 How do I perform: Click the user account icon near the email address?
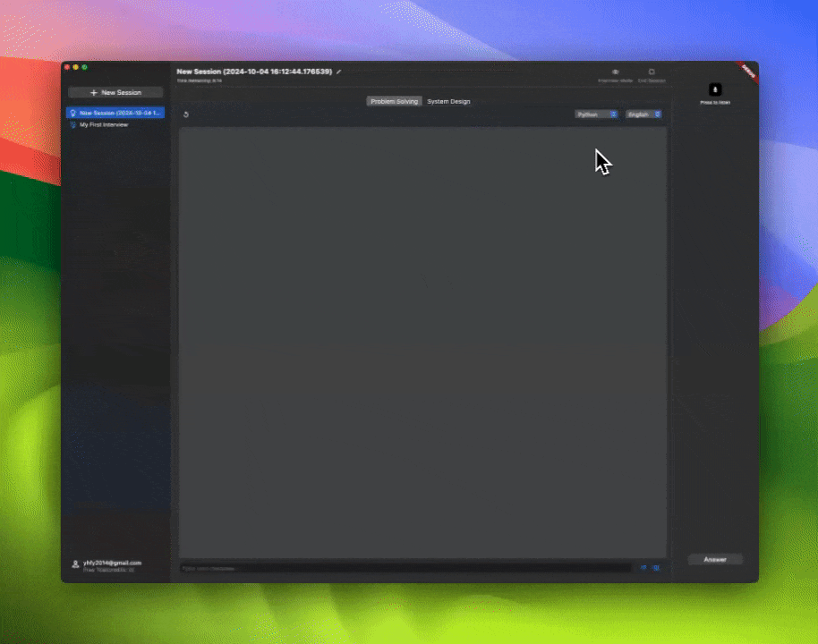coord(73,563)
